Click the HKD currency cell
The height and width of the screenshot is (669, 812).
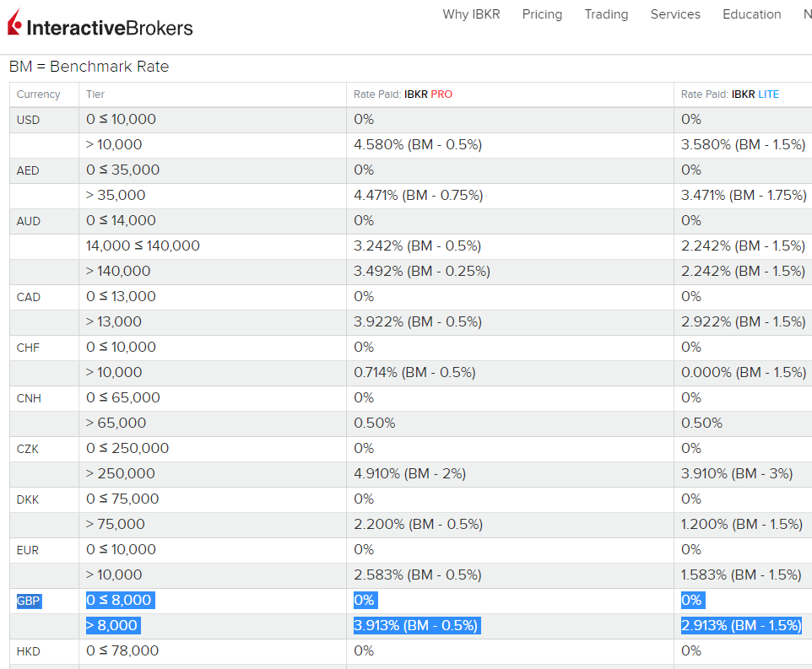[29, 651]
